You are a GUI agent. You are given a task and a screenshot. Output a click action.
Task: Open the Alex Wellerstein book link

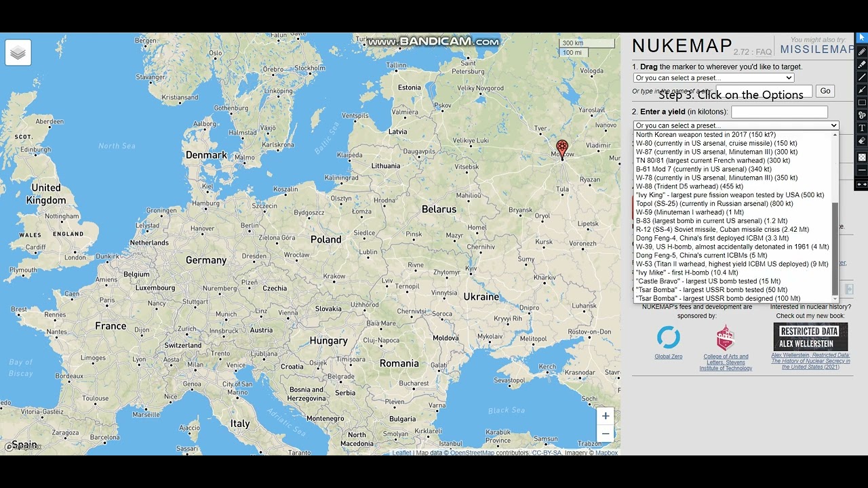pyautogui.click(x=810, y=361)
